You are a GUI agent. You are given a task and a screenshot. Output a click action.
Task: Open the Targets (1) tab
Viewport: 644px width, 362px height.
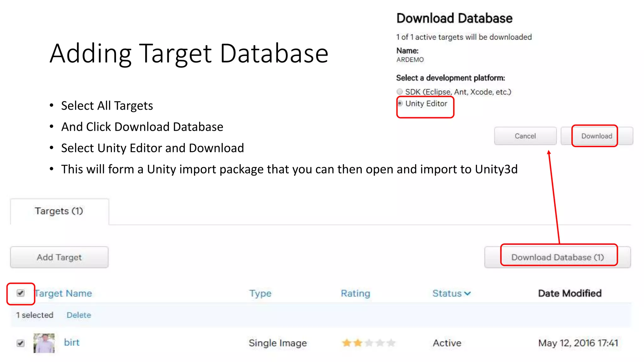pyautogui.click(x=59, y=211)
